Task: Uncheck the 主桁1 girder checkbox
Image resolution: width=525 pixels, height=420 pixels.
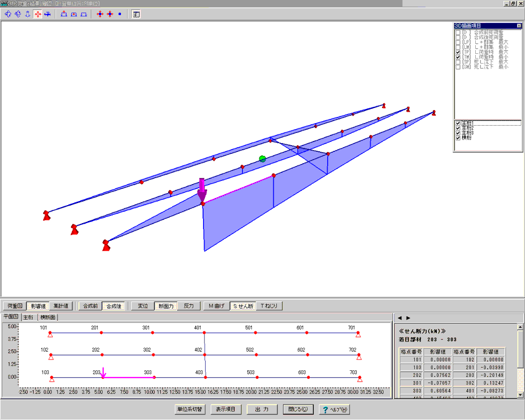Action: tap(458, 123)
